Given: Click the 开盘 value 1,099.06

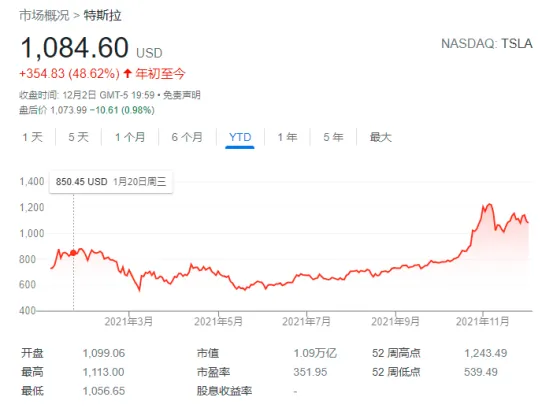Looking at the screenshot, I should 104,353.
